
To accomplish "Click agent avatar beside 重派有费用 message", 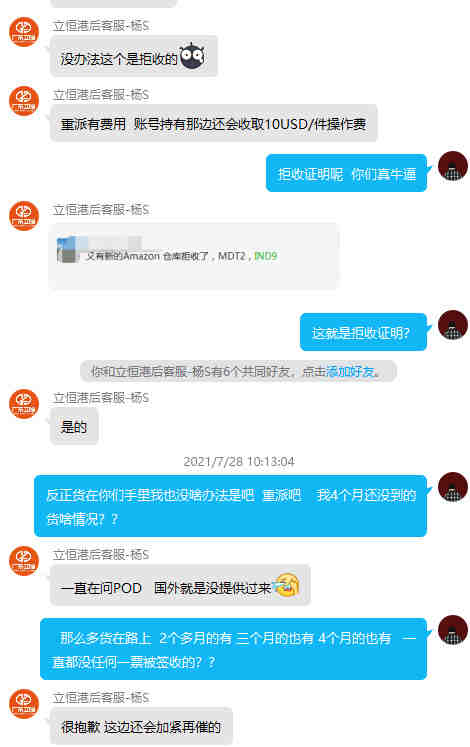I will pos(24,101).
